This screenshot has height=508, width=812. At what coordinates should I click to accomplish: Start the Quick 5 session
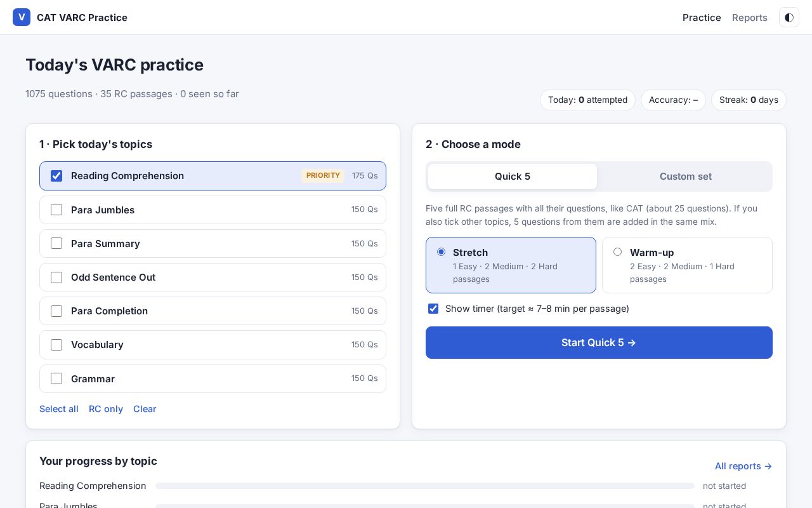click(599, 342)
